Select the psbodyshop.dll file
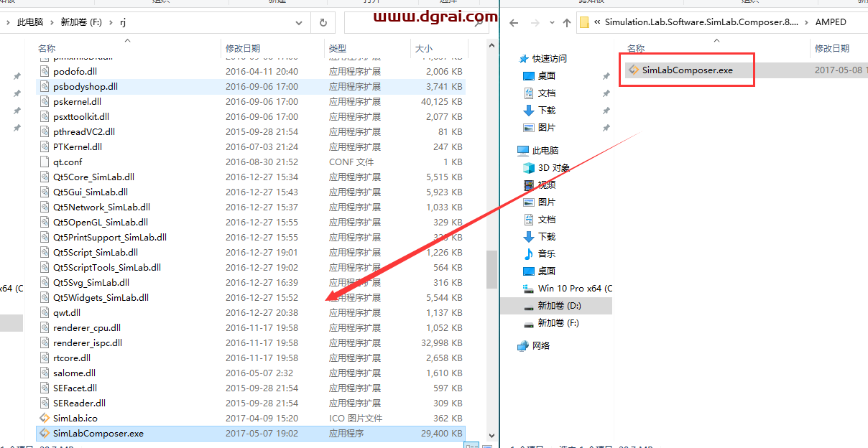The image size is (868, 448). (x=251, y=86)
